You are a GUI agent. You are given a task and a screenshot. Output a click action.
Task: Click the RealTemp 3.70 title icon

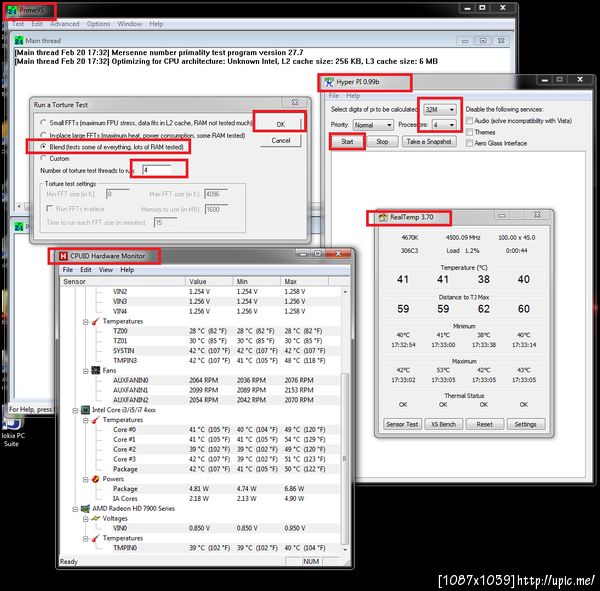click(x=383, y=217)
